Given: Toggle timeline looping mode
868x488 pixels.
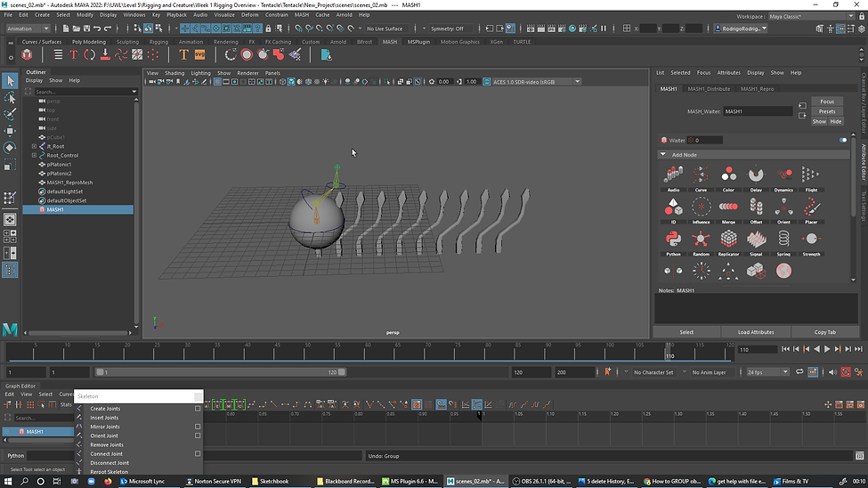Looking at the screenshot, I should pos(799,372).
